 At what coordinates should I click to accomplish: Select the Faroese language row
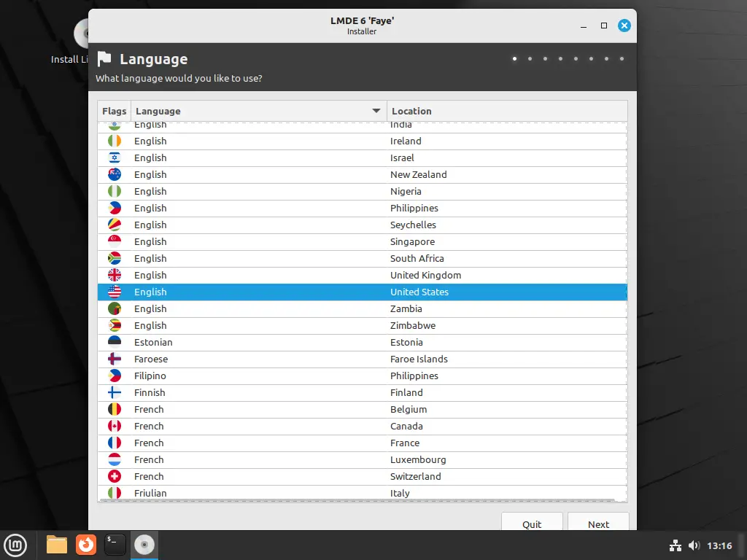tap(362, 359)
